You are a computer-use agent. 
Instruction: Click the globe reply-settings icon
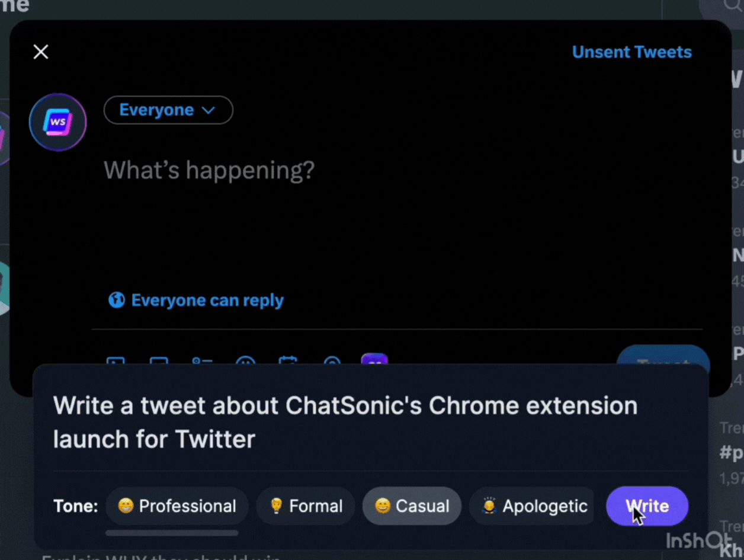point(117,300)
